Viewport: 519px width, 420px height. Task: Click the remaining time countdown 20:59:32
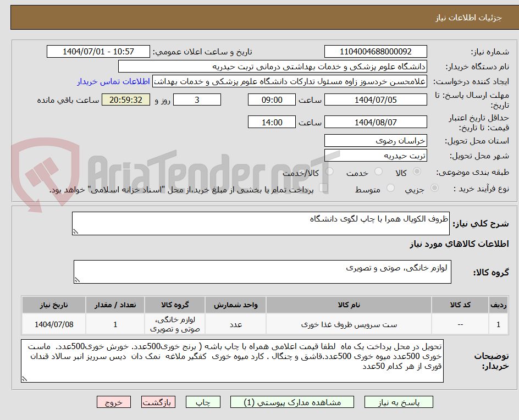click(126, 100)
